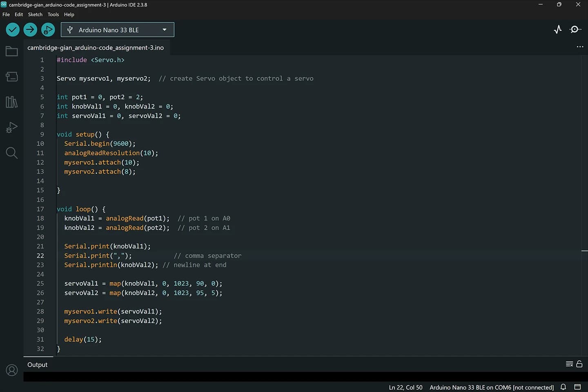
Task: Click the user account profile icon
Action: coord(12,370)
